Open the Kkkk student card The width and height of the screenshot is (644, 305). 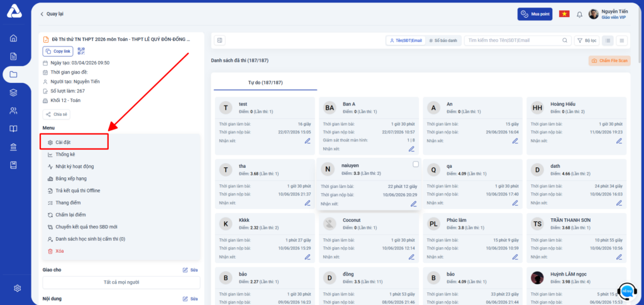[265, 238]
